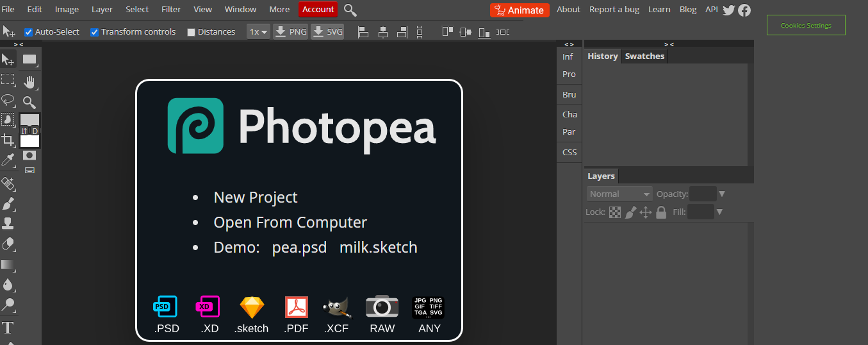This screenshot has height=345, width=868.
Task: Align right edges icon
Action: [x=402, y=31]
